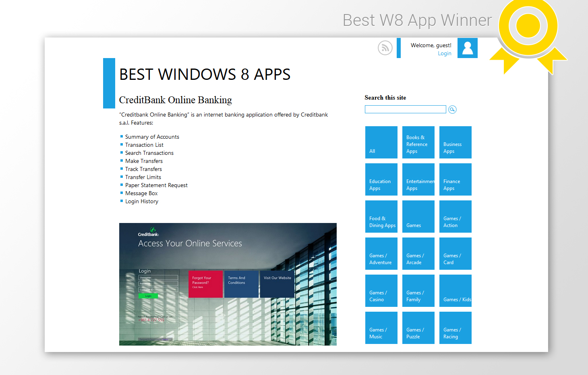Open the Games / Arcade tile
Viewport: 588px width, 375px height.
(418, 254)
